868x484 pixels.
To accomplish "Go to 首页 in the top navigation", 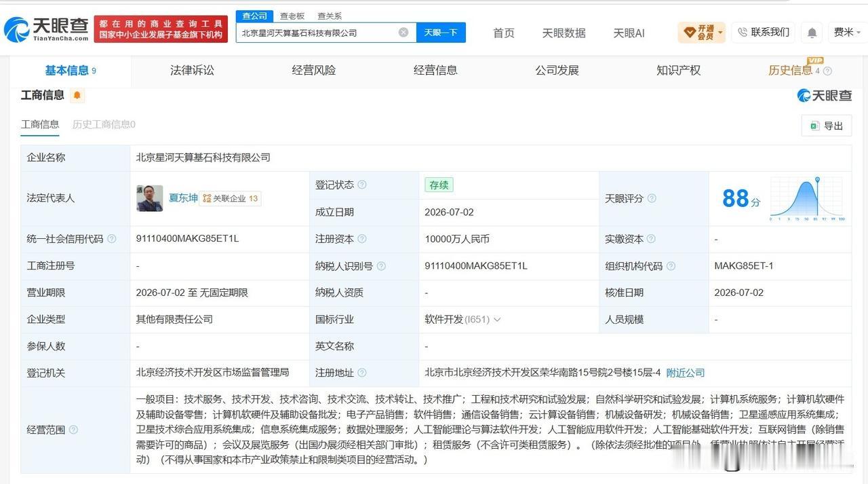I will [504, 33].
